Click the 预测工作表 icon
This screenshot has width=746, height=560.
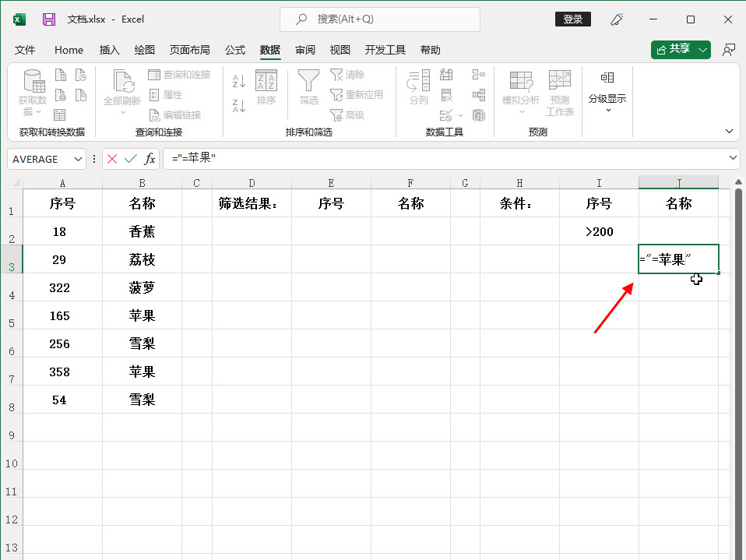point(559,93)
